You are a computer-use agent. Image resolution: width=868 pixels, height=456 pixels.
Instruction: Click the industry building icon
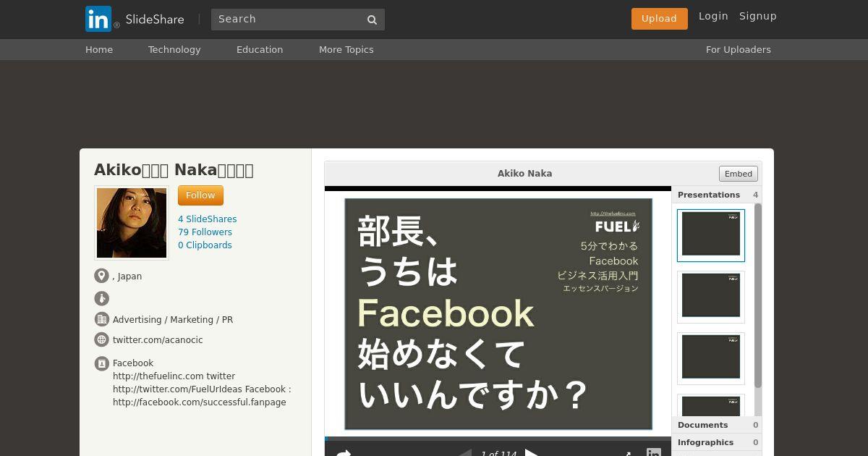[101, 319]
